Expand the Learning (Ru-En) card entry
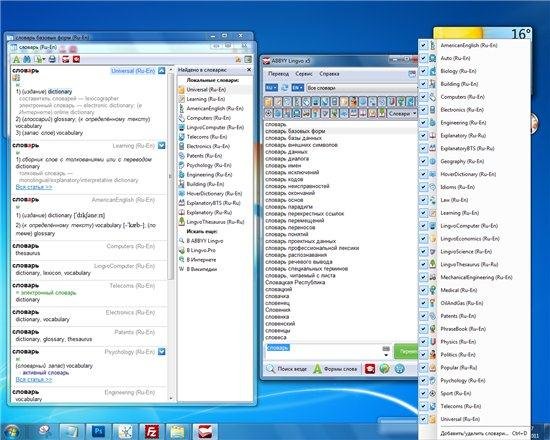 point(161,145)
